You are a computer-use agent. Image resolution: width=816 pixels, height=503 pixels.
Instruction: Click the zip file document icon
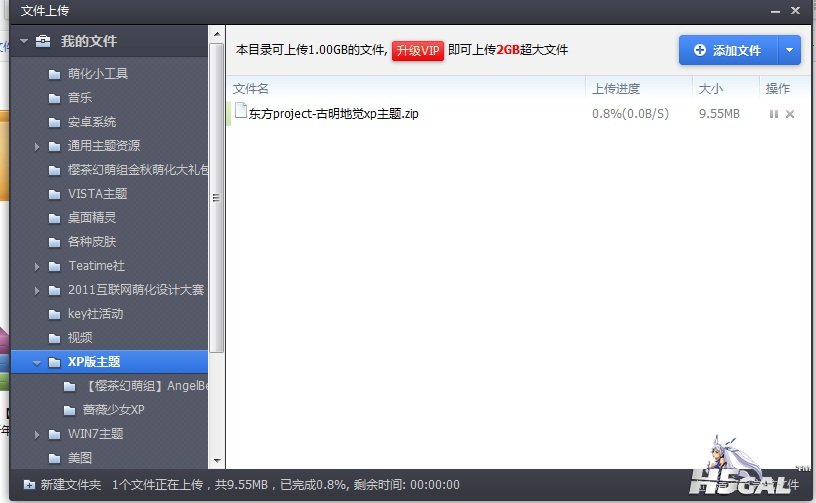[240, 112]
